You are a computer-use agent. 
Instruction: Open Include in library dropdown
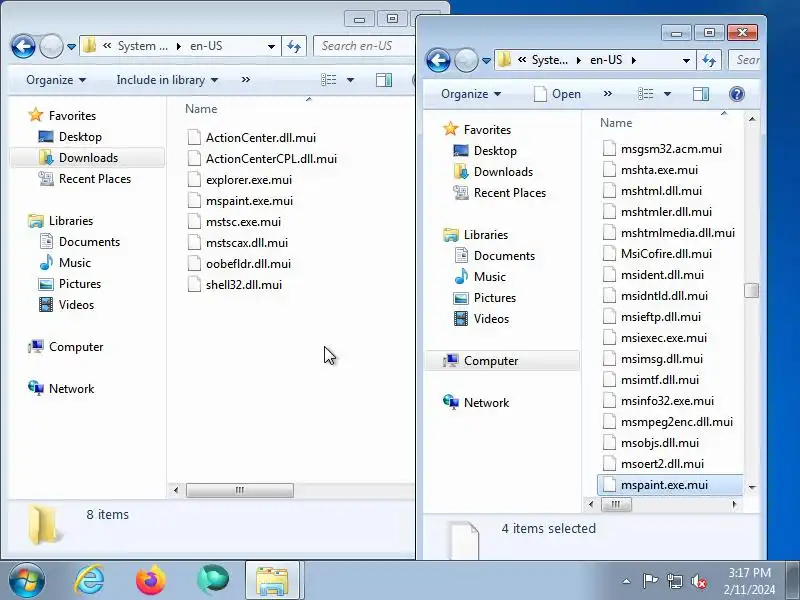pyautogui.click(x=167, y=80)
